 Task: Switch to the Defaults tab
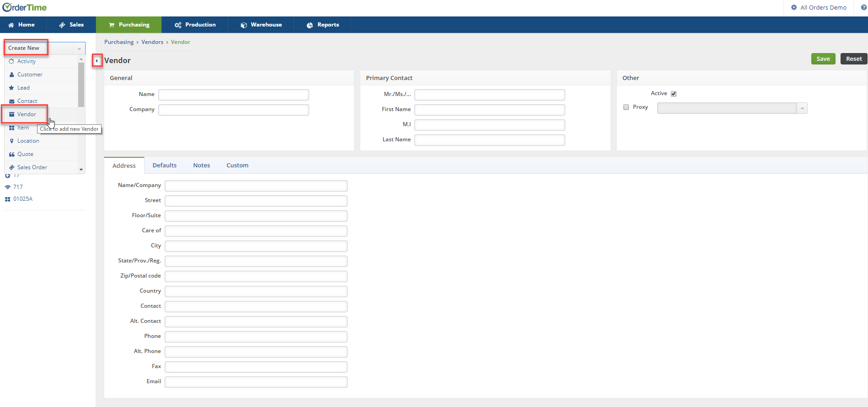click(x=165, y=166)
